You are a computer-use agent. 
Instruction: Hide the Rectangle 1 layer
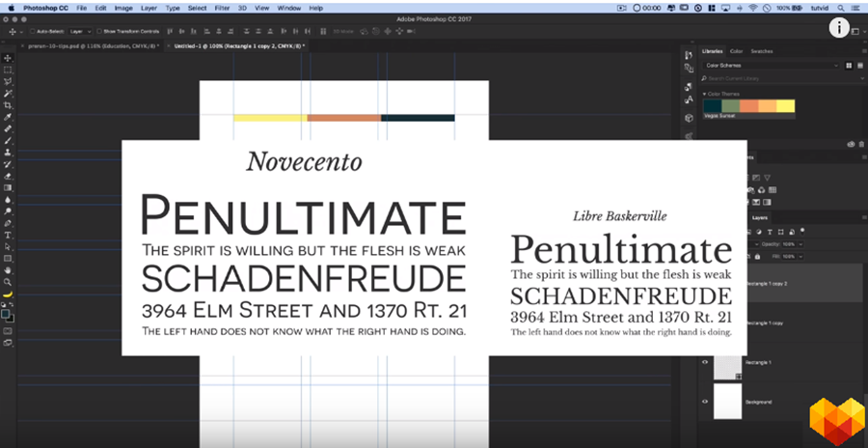tap(705, 362)
